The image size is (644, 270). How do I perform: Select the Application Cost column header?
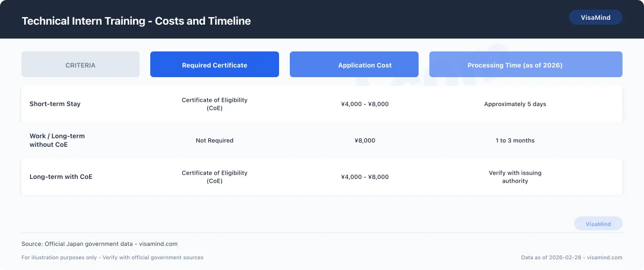365,65
